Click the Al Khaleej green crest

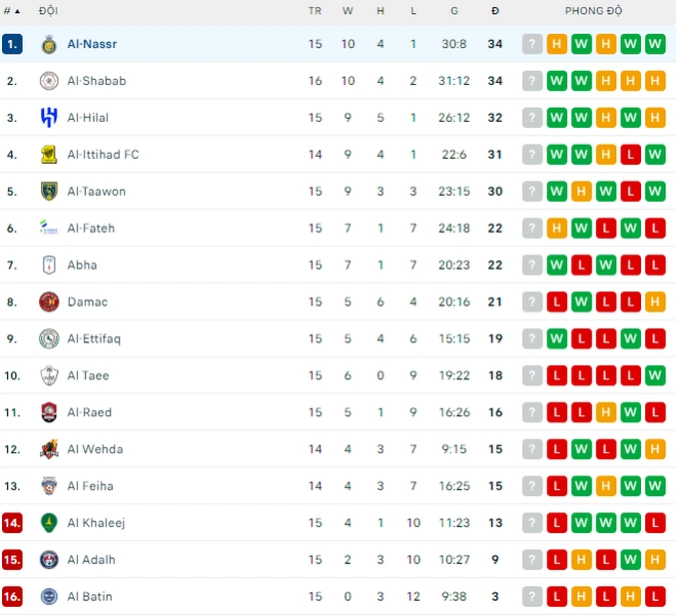click(49, 522)
